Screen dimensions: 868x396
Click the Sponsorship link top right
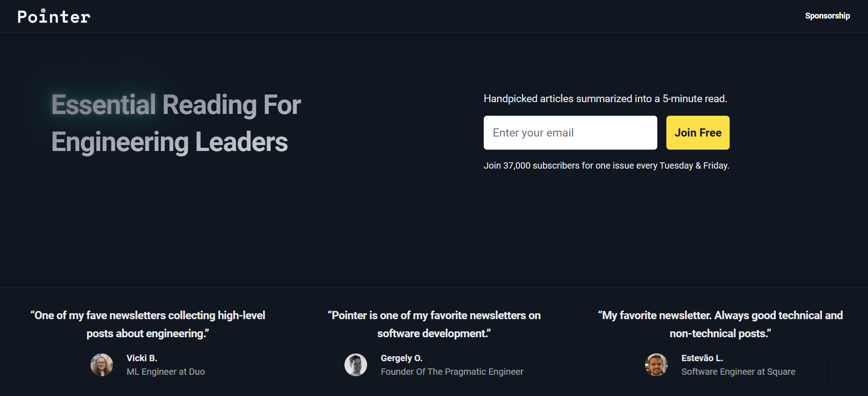coord(828,16)
